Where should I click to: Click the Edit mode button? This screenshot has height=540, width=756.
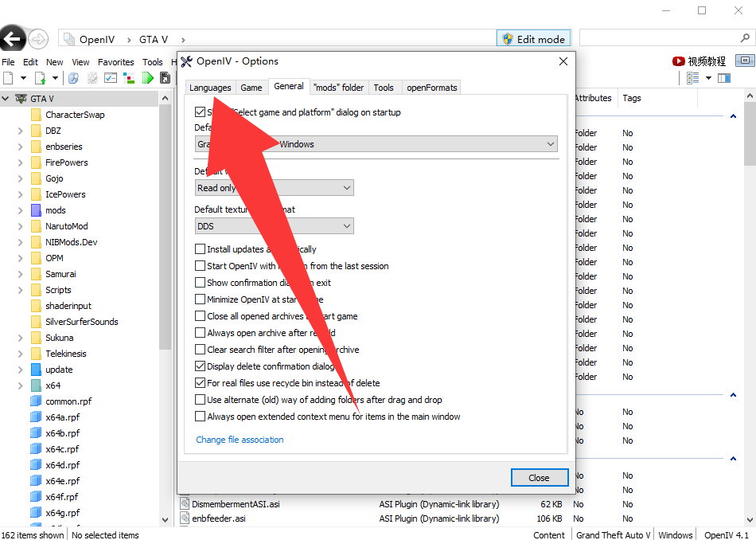534,38
